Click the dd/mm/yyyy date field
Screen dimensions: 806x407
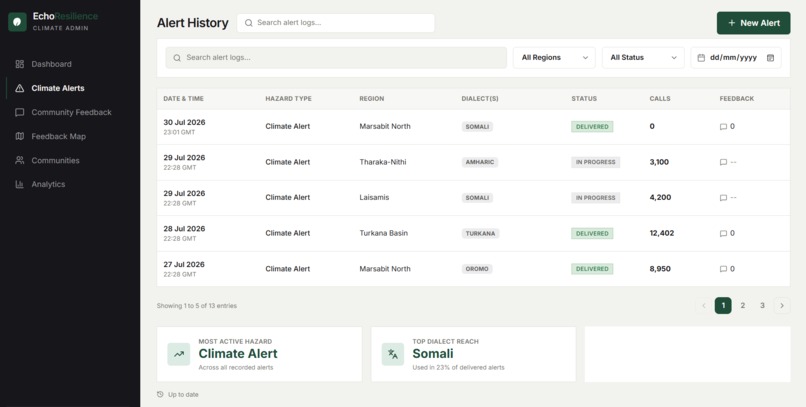pyautogui.click(x=736, y=58)
